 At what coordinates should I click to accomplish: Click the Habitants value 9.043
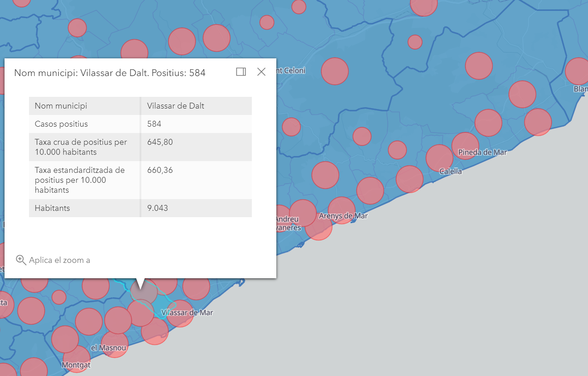point(157,208)
